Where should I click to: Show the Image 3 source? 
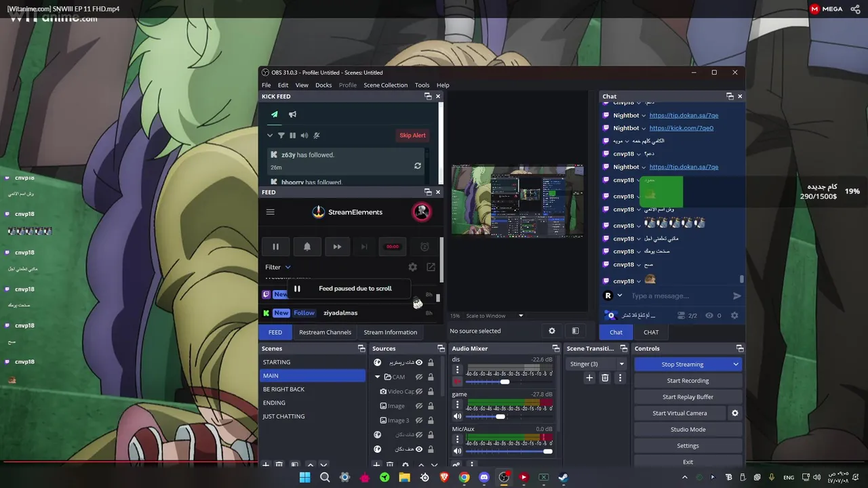pos(419,420)
